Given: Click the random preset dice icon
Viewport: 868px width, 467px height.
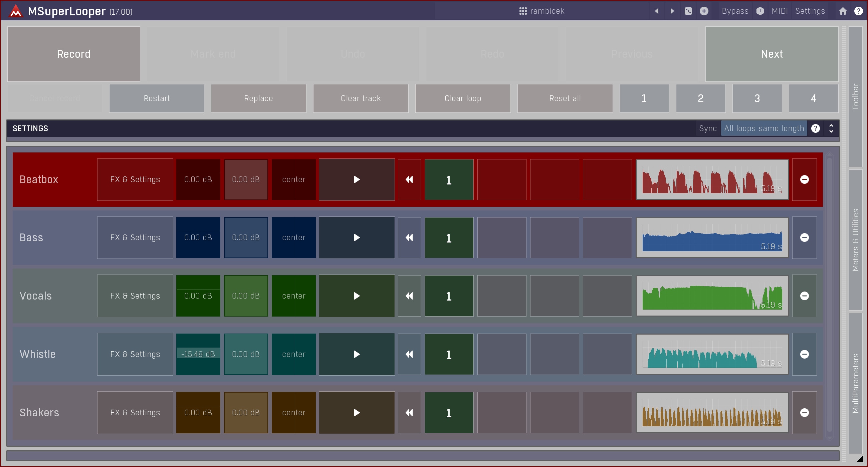Looking at the screenshot, I should tap(688, 11).
